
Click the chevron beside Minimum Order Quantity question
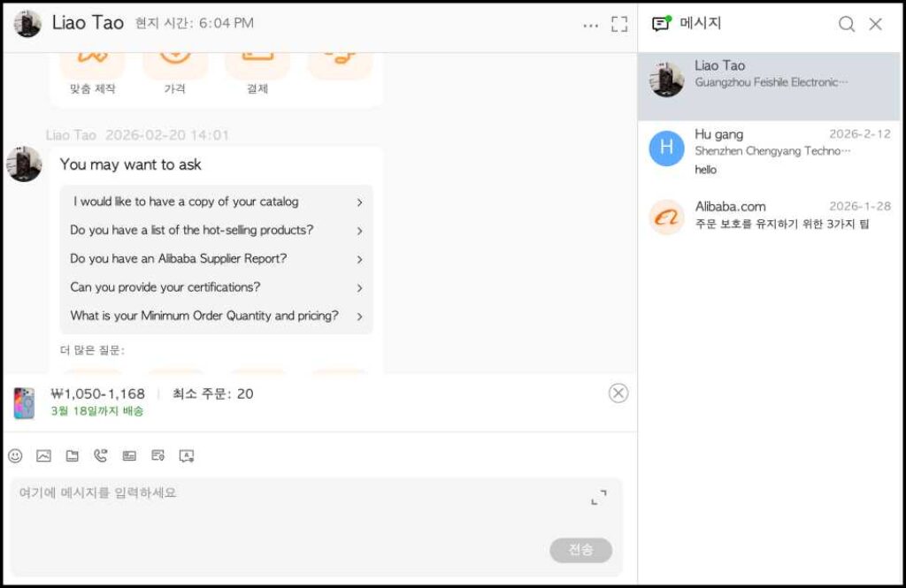coord(359,317)
